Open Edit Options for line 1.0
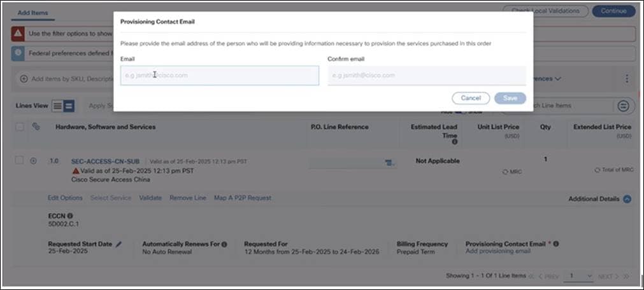644x290 pixels. coord(65,198)
